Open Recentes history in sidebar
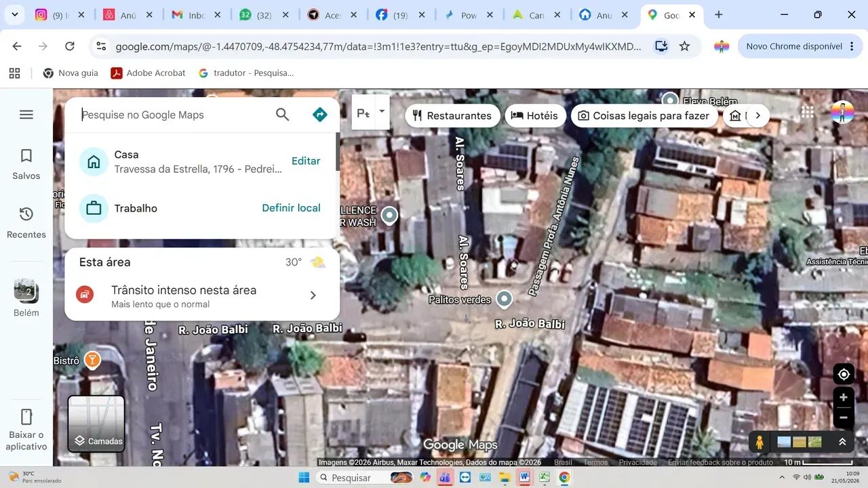This screenshot has height=488, width=868. pos(26,223)
